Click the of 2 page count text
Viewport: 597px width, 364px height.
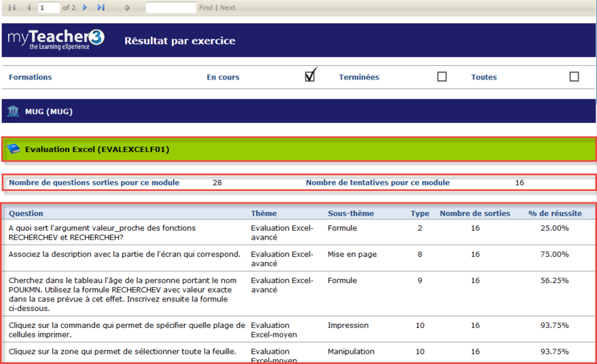(69, 7)
